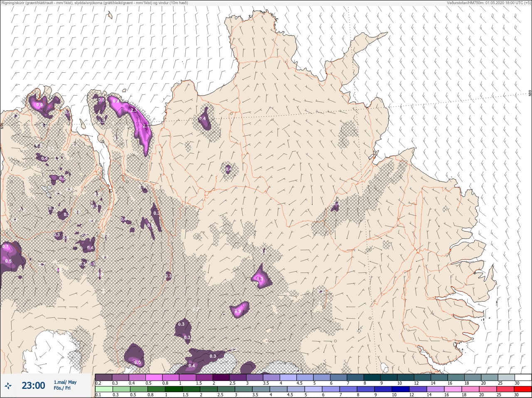Click the small island near the top map edge
Viewport: 532px width, 398px height.
tap(110, 15)
